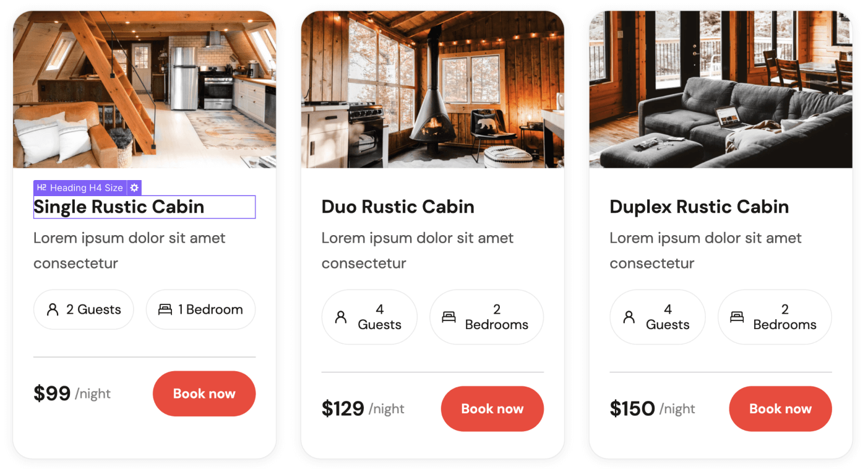Click the lorem ipsum description on the first card

coord(129,249)
